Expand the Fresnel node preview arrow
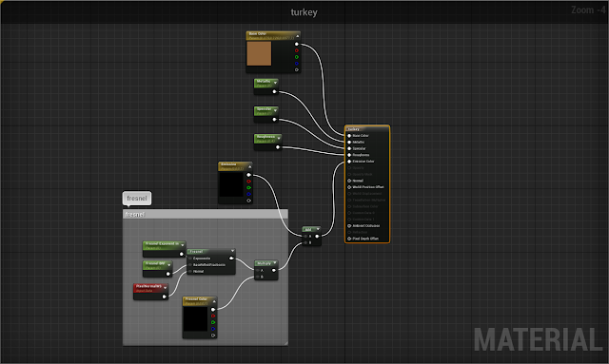 232,251
